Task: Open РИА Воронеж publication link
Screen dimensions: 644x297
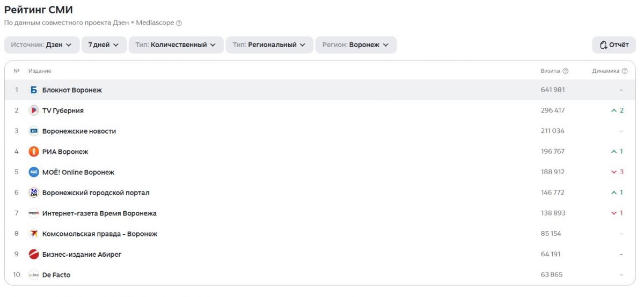Action: (x=65, y=152)
